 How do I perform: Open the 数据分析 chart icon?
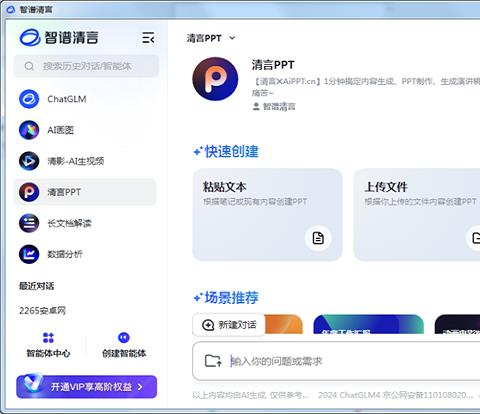tap(29, 254)
